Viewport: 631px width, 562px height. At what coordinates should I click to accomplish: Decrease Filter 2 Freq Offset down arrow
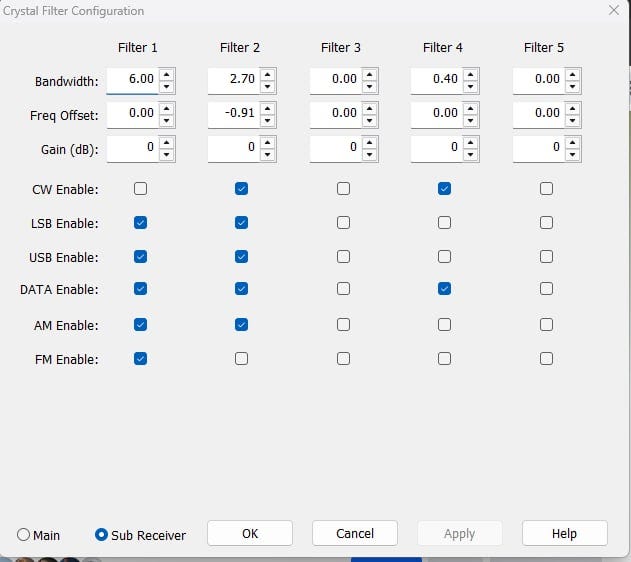[268, 121]
